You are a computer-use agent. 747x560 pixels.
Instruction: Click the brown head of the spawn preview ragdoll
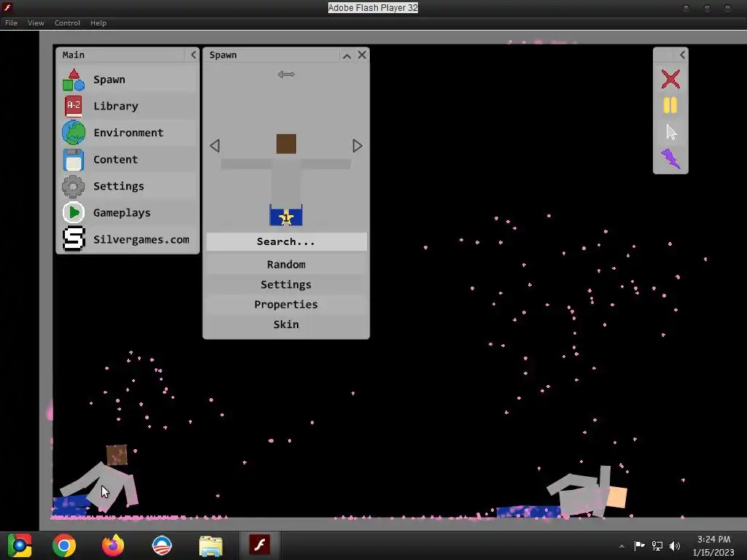(x=286, y=144)
